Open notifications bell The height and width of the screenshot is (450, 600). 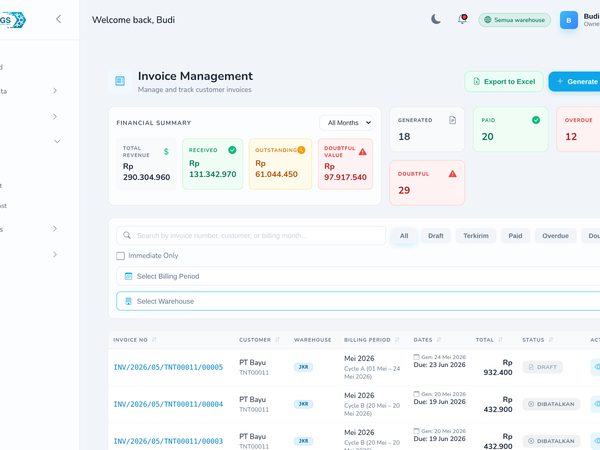[462, 19]
